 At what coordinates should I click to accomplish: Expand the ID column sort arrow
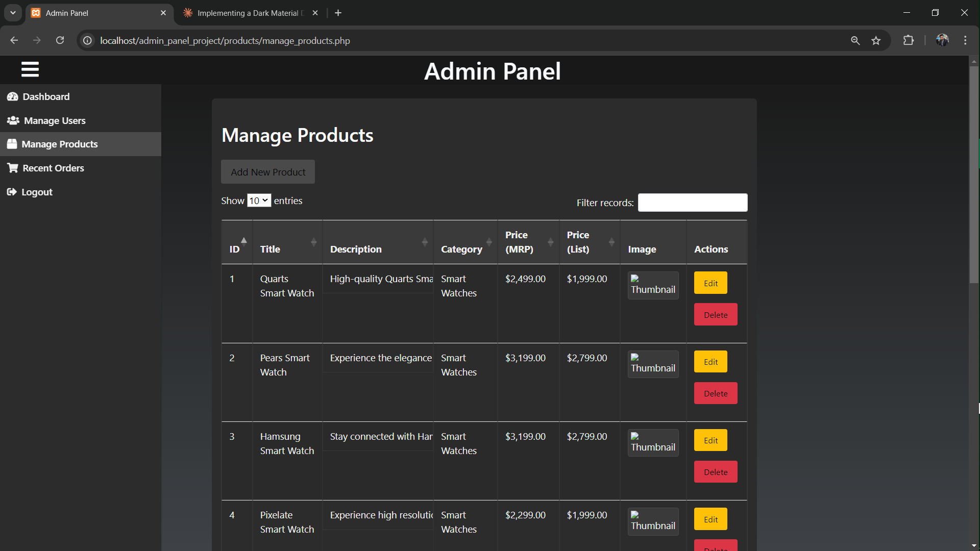[x=243, y=239]
